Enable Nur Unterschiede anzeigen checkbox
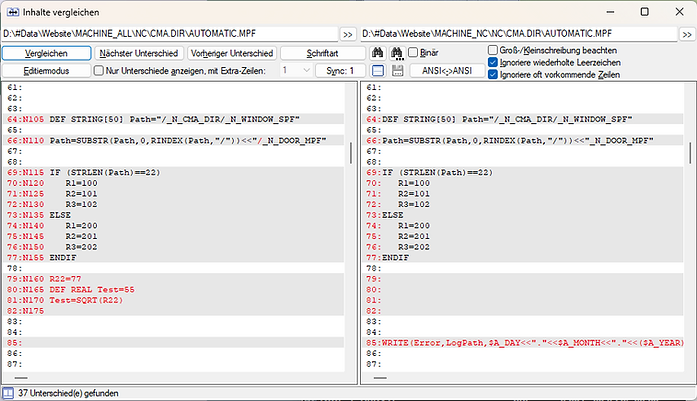697x401 pixels. 99,70
